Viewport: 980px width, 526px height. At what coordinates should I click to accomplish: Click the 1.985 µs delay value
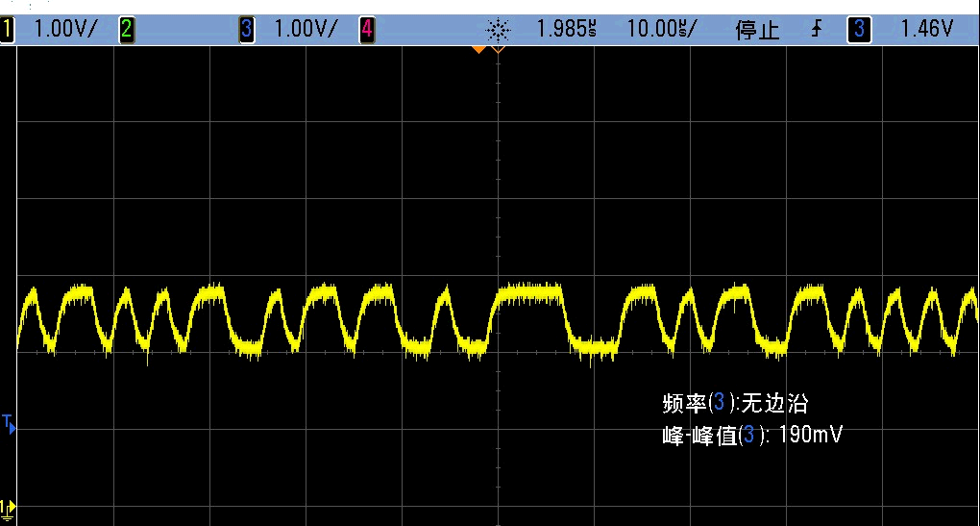[567, 29]
